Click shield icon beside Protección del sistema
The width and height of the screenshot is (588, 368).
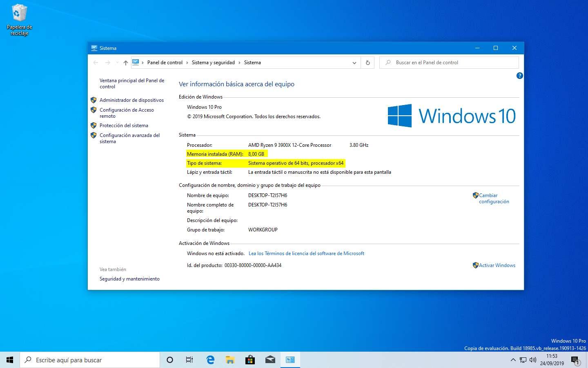94,126
